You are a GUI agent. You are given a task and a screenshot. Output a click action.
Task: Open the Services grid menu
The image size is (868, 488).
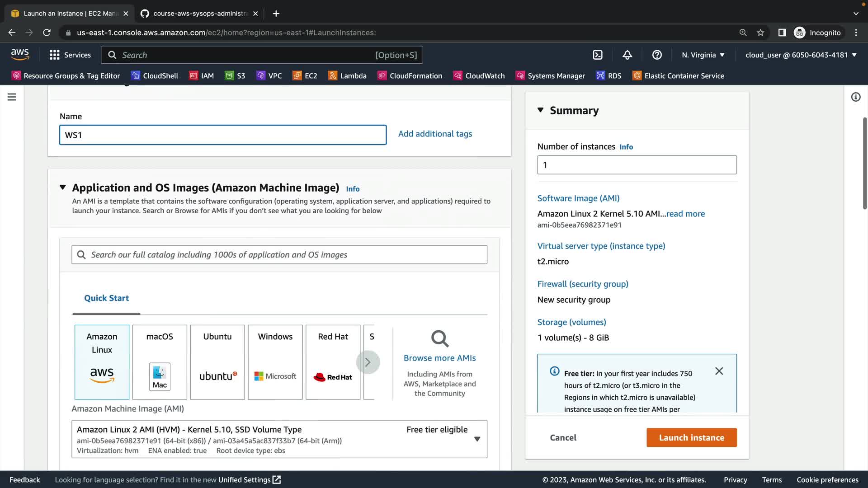point(70,55)
